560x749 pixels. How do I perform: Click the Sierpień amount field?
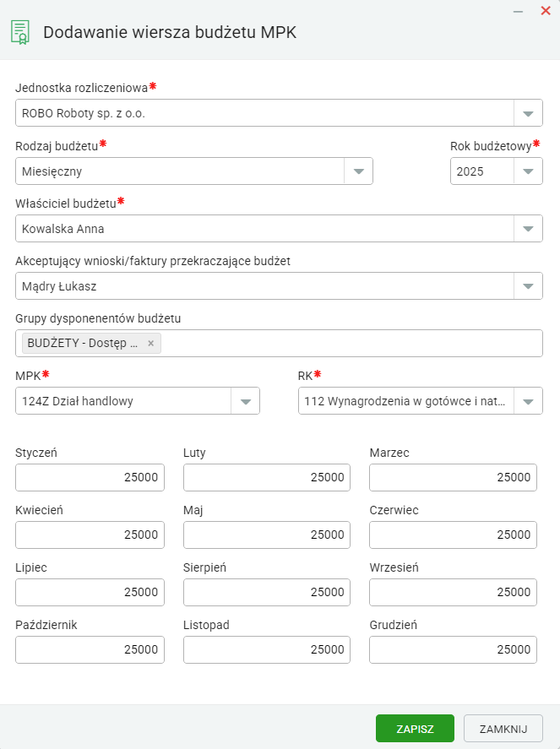267,592
